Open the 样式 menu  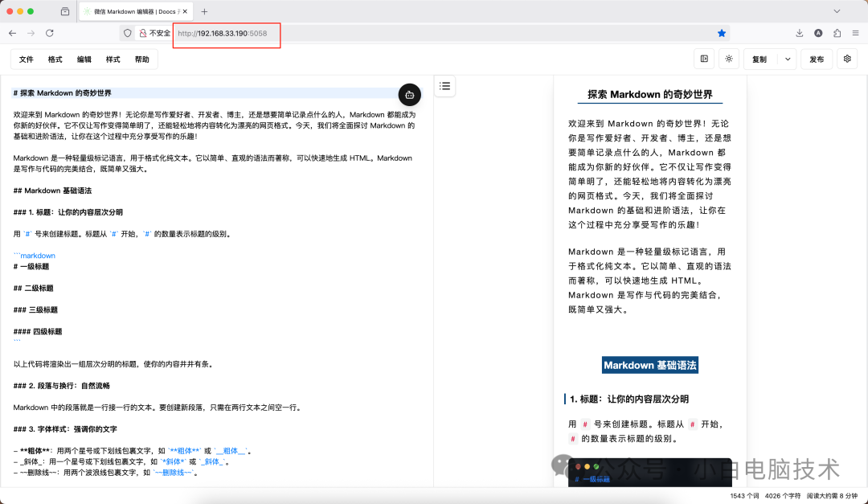click(x=113, y=59)
